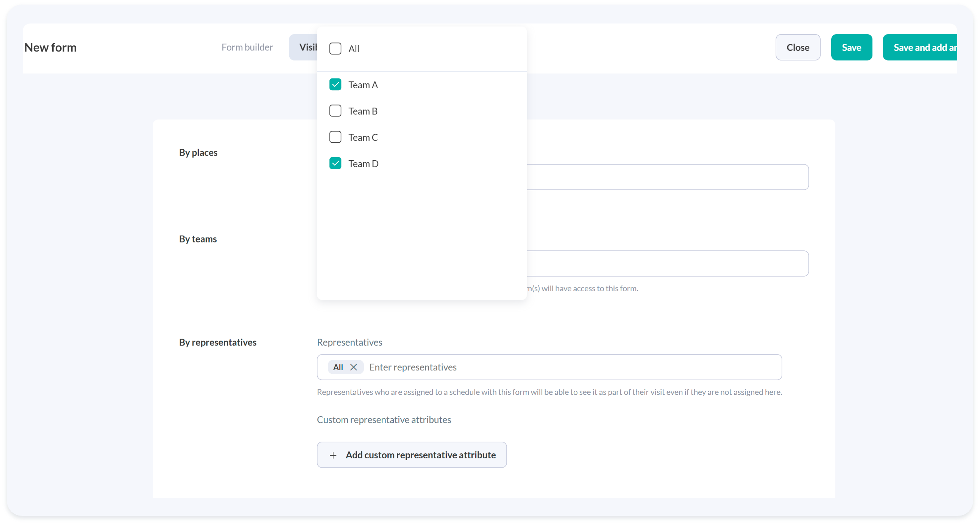Screen dimensions: 980x525
Task: Select Team A label in list
Action: pos(363,85)
